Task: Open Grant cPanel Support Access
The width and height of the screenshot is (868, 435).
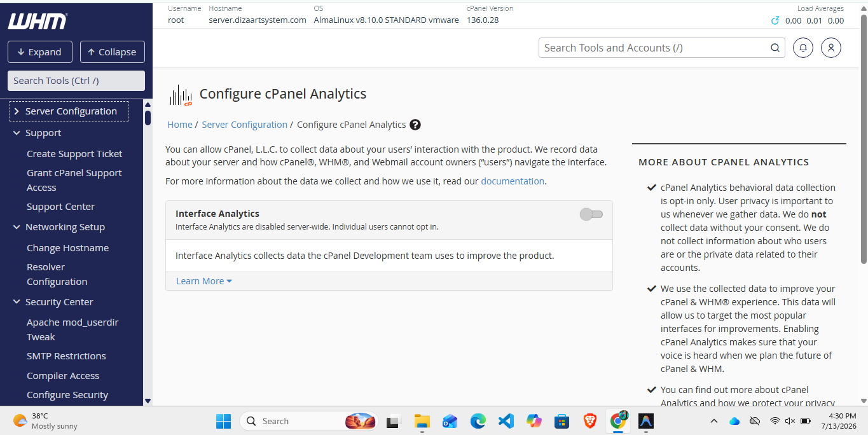Action: click(x=74, y=180)
